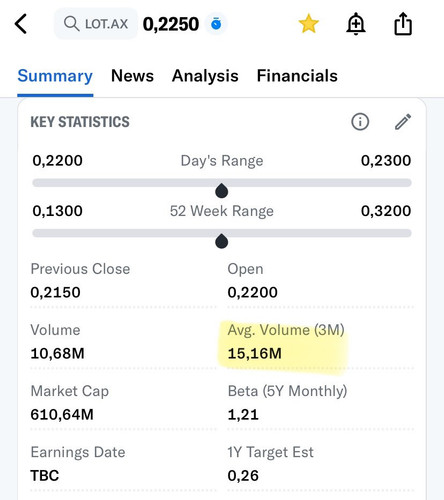Open Key Statistics info icon
Screen dimensions: 444x500
360,122
